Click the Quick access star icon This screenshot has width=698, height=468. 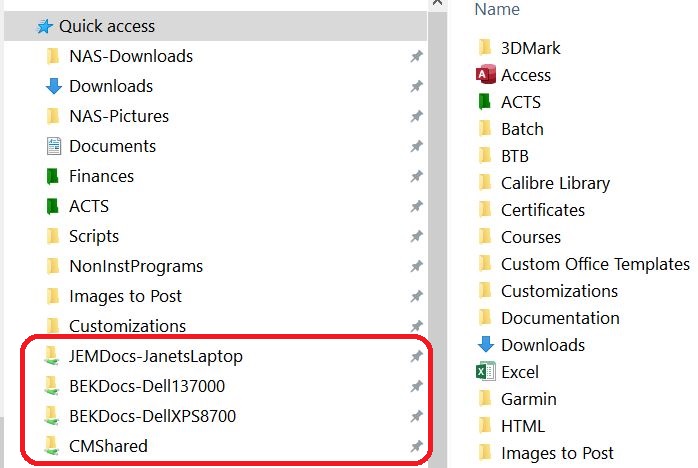(44, 26)
